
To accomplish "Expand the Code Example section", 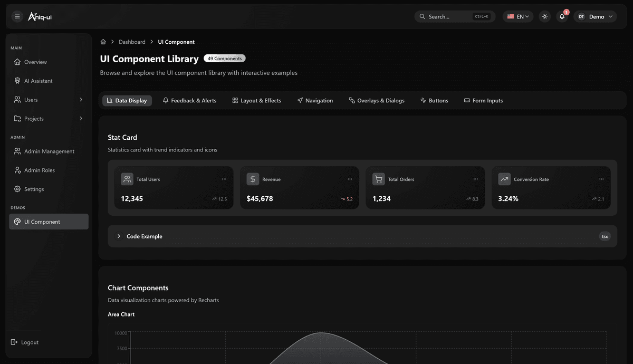I will click(x=144, y=236).
